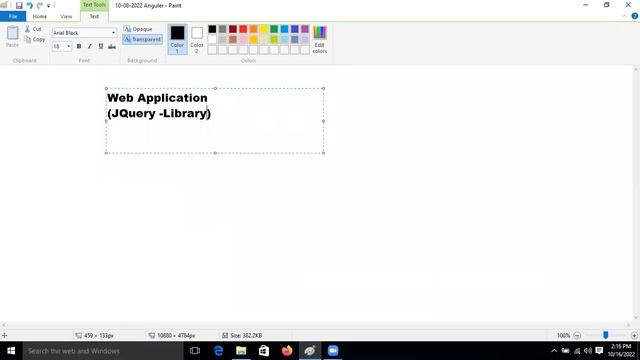Screen dimensions: 640x360
Task: Pick the orange color swatch
Action: click(x=253, y=29)
